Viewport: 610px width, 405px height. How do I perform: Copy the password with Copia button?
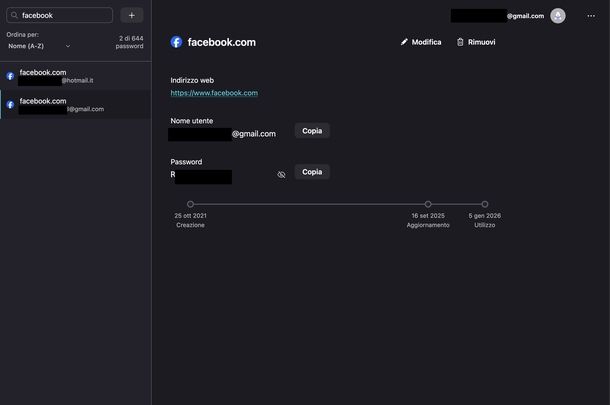pyautogui.click(x=312, y=172)
